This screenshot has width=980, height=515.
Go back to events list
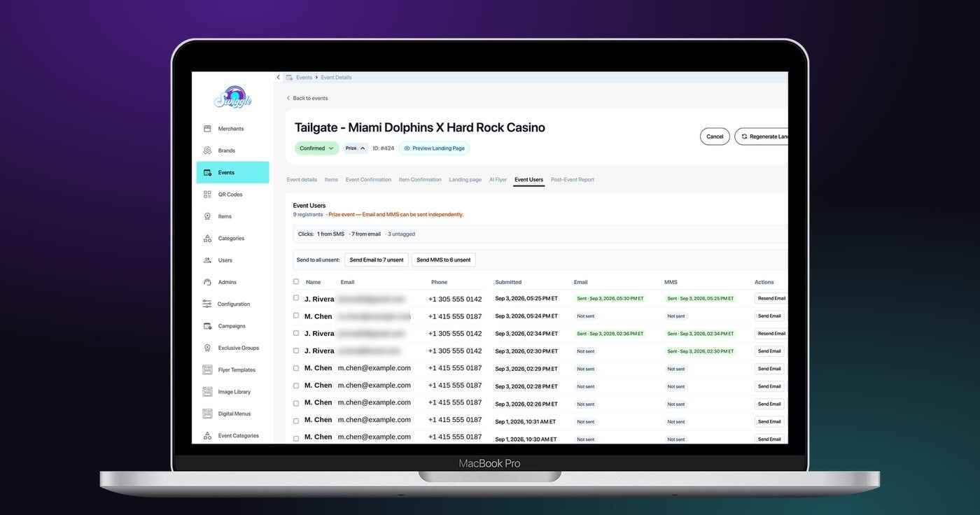(x=307, y=98)
